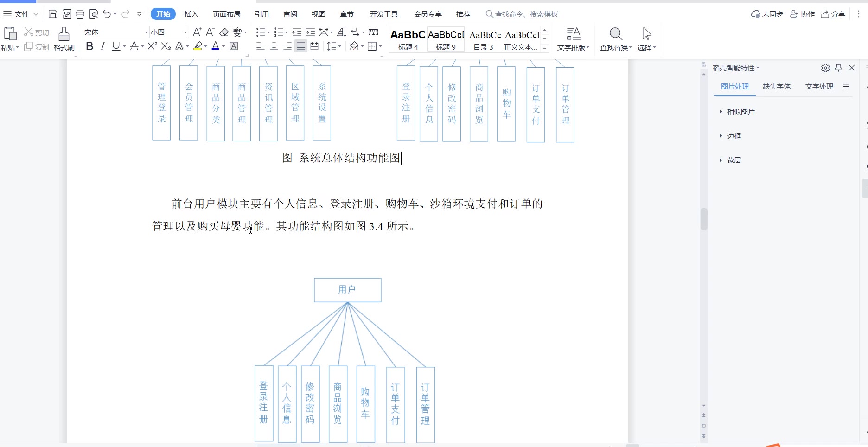Click the Paste clipboard icon
The width and height of the screenshot is (868, 447).
[x=10, y=34]
